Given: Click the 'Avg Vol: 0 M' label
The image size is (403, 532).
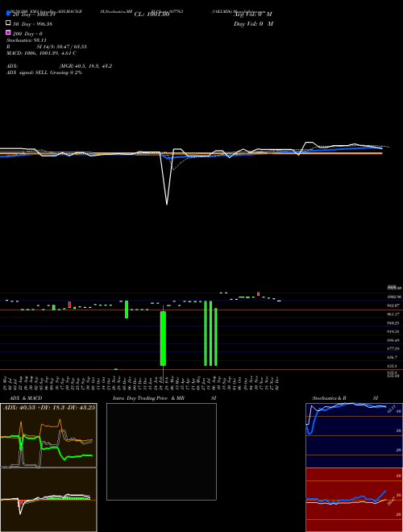Looking at the screenshot, I should click(x=253, y=15).
